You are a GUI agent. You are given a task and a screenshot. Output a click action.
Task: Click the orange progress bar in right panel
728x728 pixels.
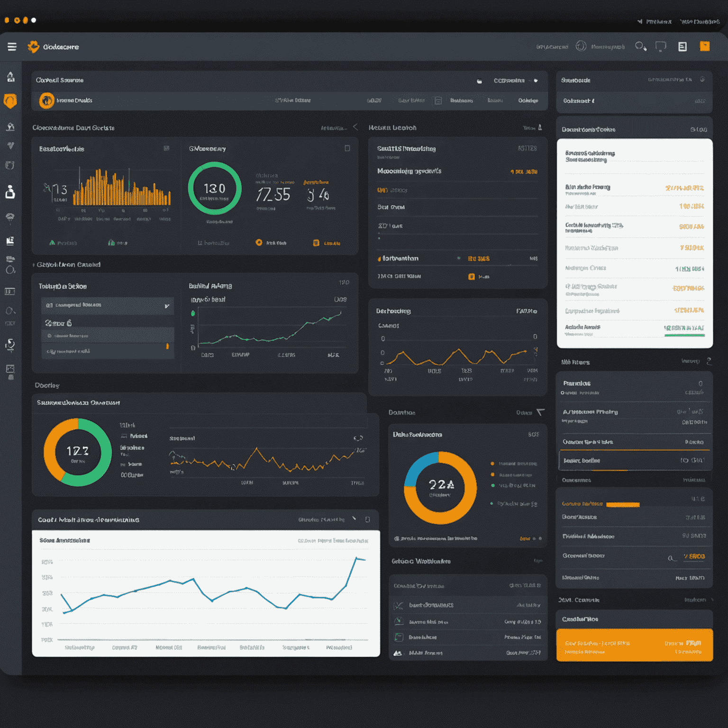(x=623, y=505)
